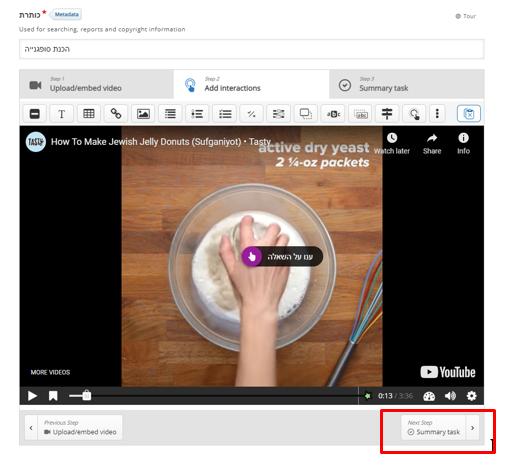Screen dimensions: 517x460
Task: Add a Fill in the Blanks interaction
Action: [279, 114]
